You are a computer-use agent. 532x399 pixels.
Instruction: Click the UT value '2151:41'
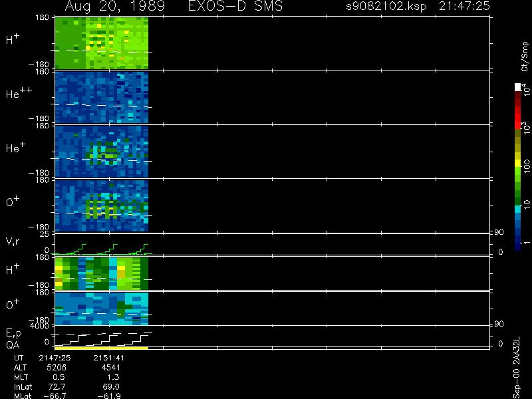(108, 358)
